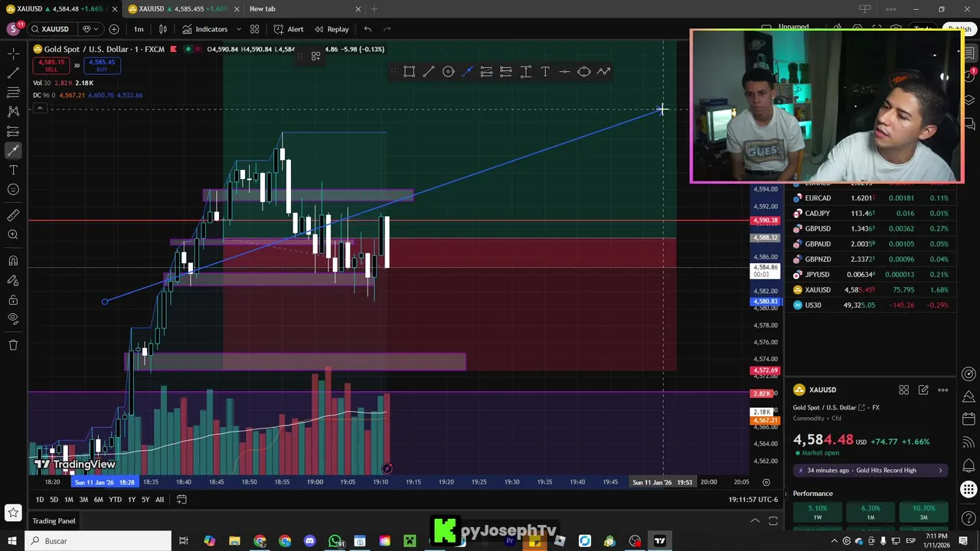Viewport: 980px width, 551px height.
Task: Select JPYUSD row in watchlist
Action: click(871, 275)
